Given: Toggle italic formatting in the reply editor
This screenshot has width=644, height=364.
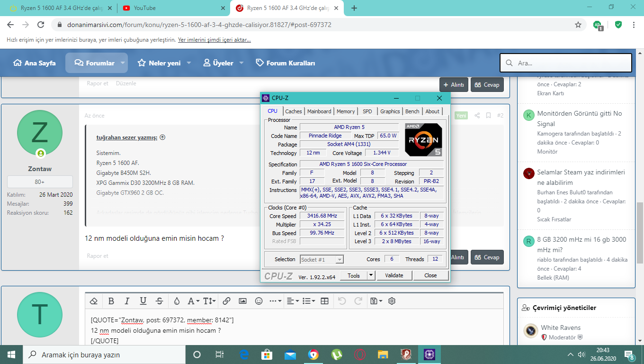Looking at the screenshot, I should [x=127, y=301].
